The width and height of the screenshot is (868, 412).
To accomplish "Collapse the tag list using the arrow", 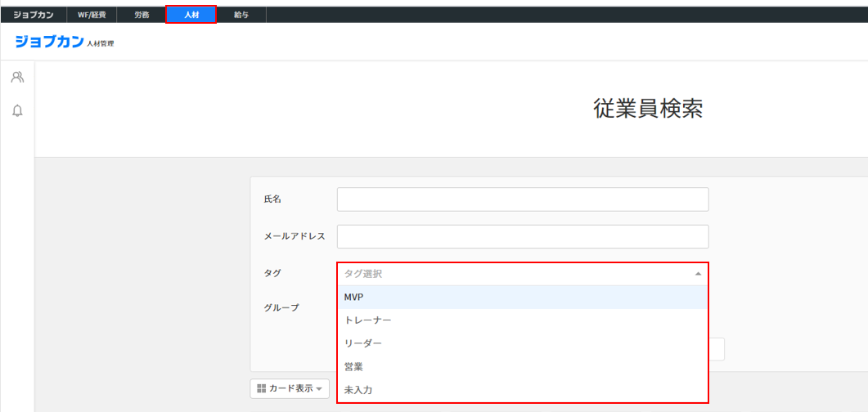I will [697, 274].
